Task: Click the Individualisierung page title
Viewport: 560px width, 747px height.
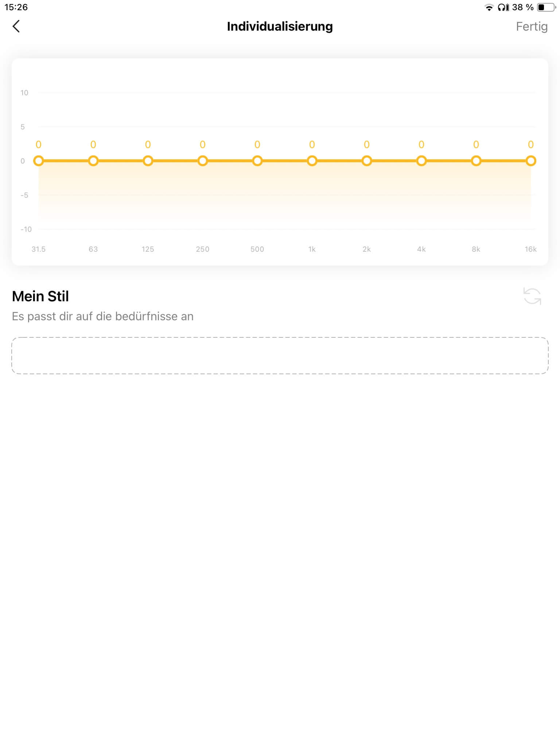Action: [280, 26]
